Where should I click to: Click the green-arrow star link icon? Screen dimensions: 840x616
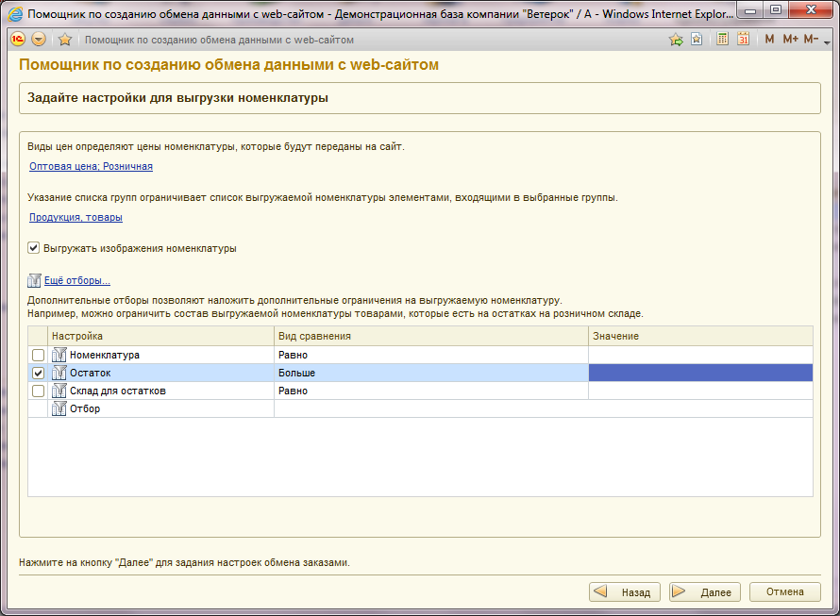pyautogui.click(x=676, y=39)
